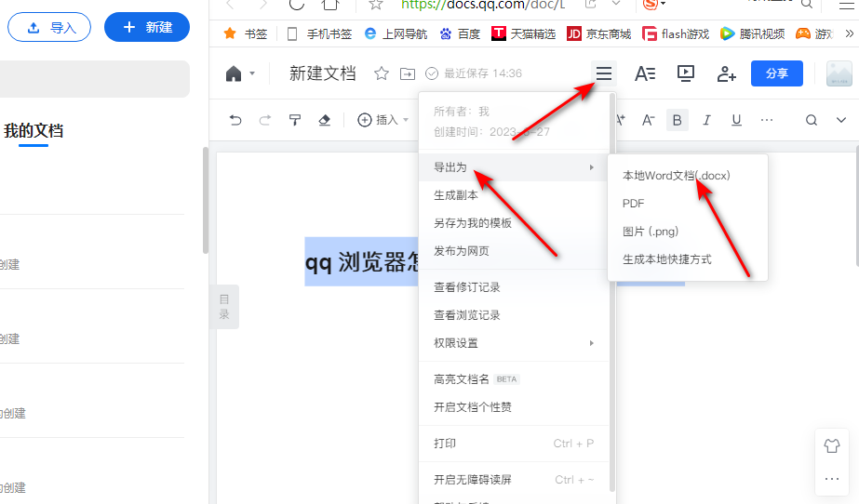Image resolution: width=859 pixels, height=504 pixels.
Task: Click the search magnifier icon in toolbar
Action: (812, 120)
